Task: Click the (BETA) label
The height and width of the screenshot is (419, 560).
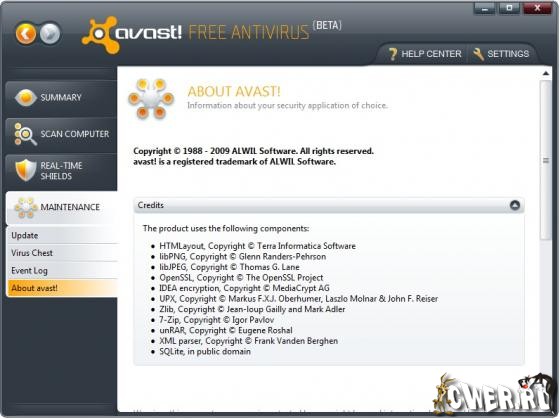Action: [x=327, y=25]
